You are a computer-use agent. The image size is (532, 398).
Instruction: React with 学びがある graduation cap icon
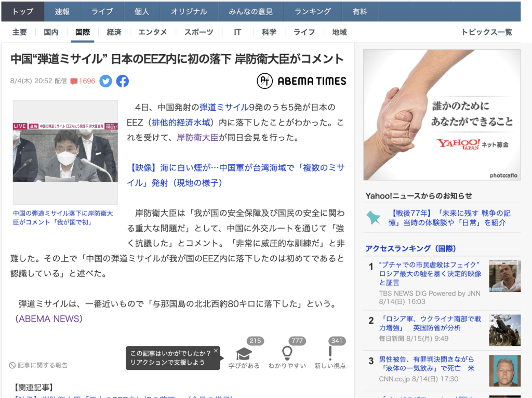[x=244, y=353]
